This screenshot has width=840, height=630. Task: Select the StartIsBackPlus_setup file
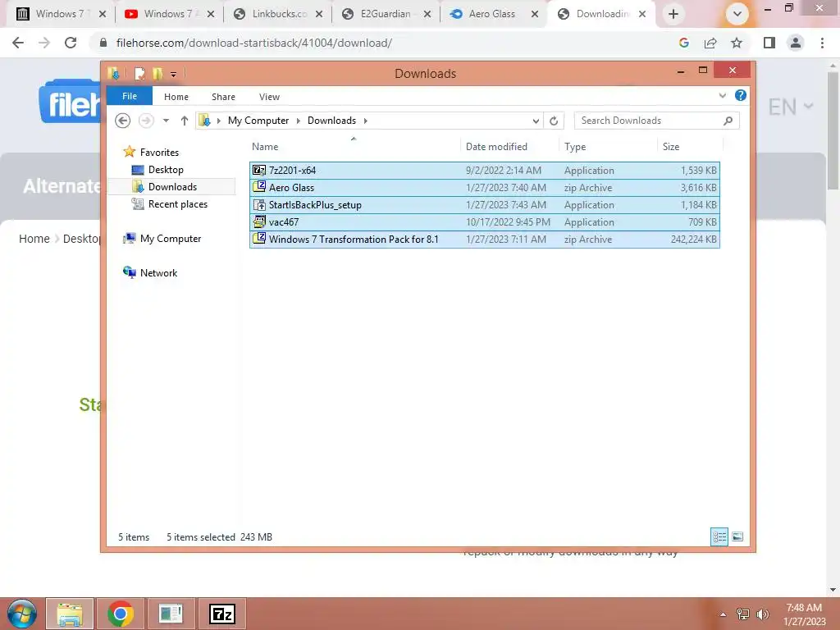[x=484, y=204]
